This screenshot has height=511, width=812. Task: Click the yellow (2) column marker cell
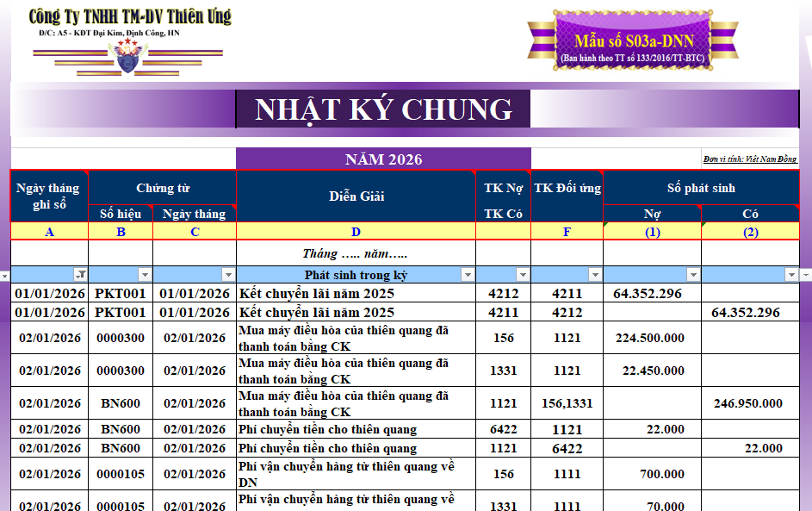coord(750,232)
